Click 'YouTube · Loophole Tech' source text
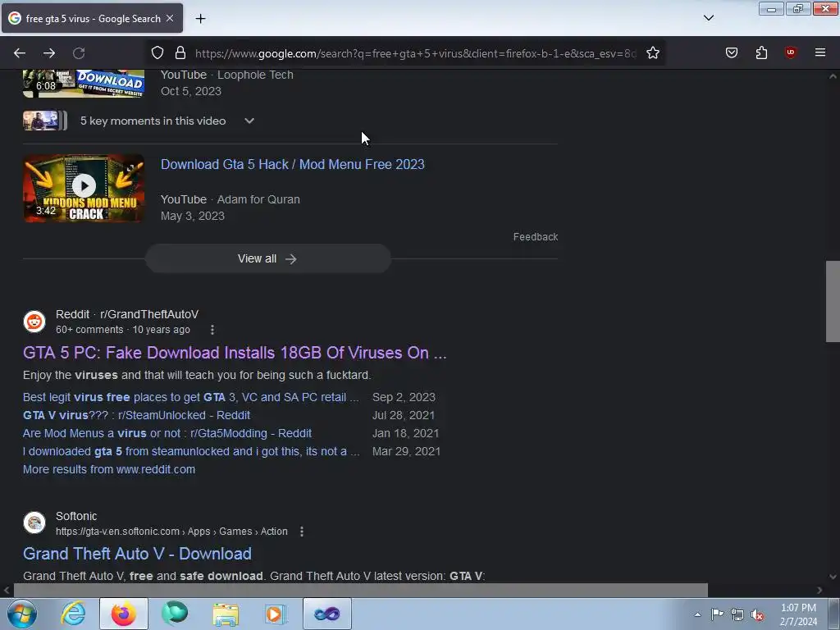This screenshot has height=630, width=840. click(x=227, y=75)
